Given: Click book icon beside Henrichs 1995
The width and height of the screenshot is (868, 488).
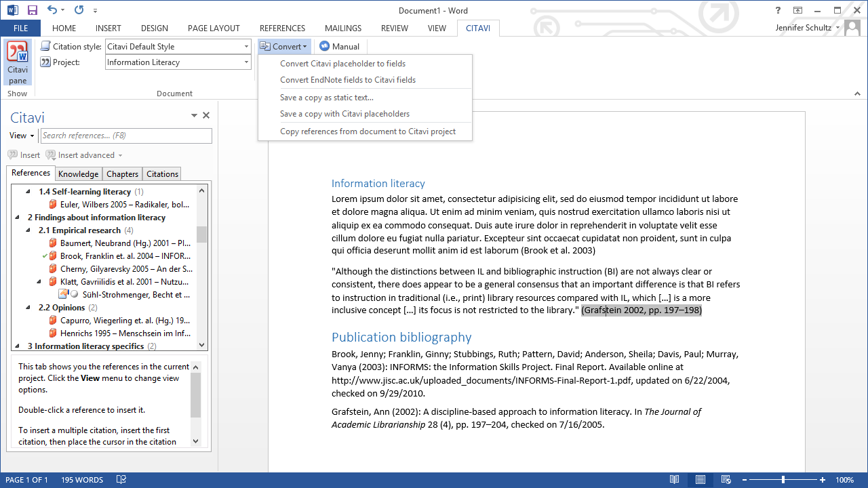Looking at the screenshot, I should click(x=53, y=333).
